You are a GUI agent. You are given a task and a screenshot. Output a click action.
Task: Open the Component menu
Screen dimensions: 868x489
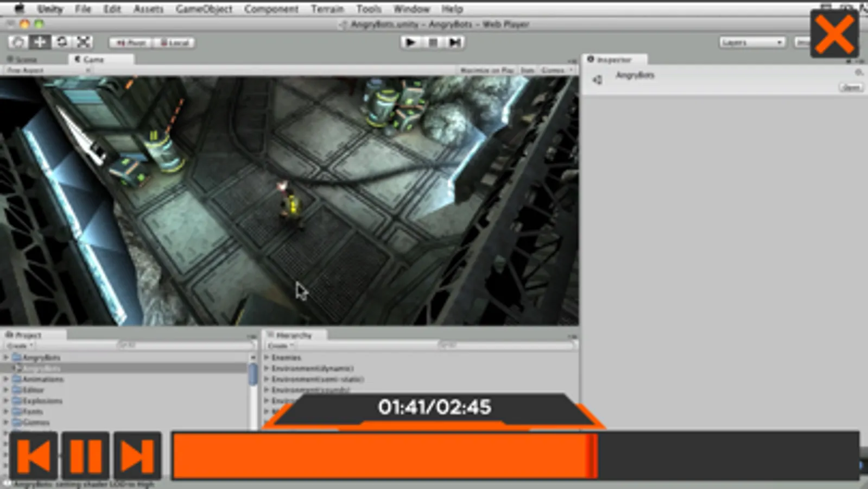click(271, 9)
